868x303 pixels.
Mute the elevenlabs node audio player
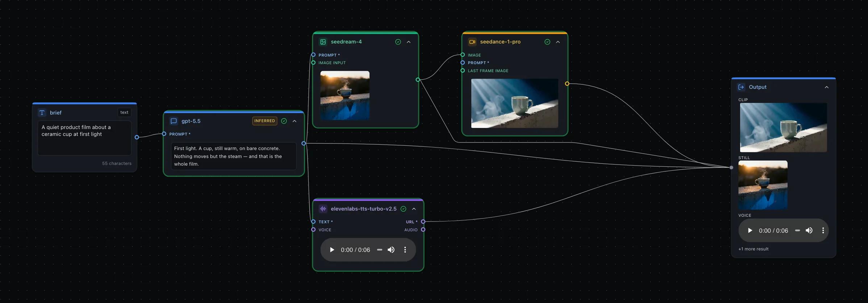click(x=391, y=250)
